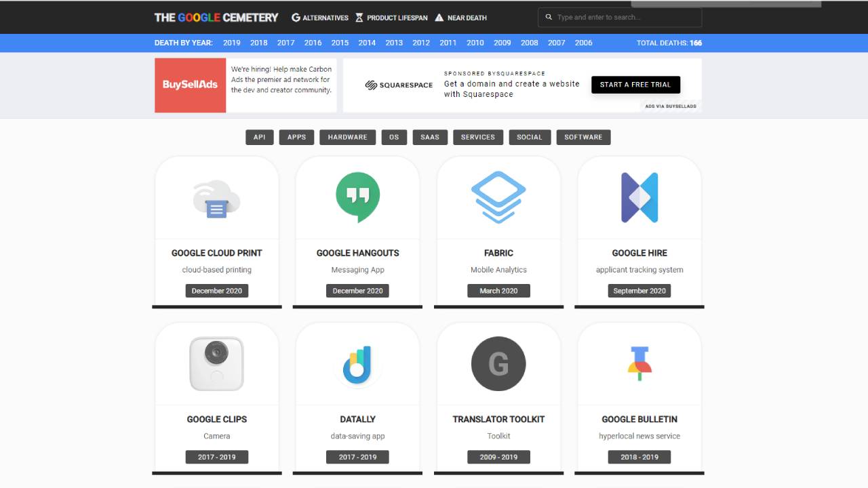The image size is (868, 488).
Task: Click the September 2020 date badge
Action: pyautogui.click(x=639, y=291)
